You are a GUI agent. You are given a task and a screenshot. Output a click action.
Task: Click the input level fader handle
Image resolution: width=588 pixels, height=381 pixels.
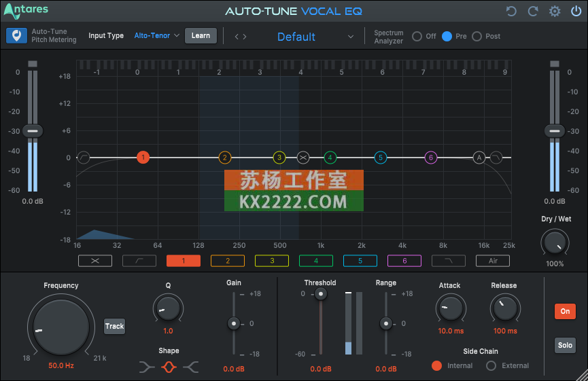[33, 131]
